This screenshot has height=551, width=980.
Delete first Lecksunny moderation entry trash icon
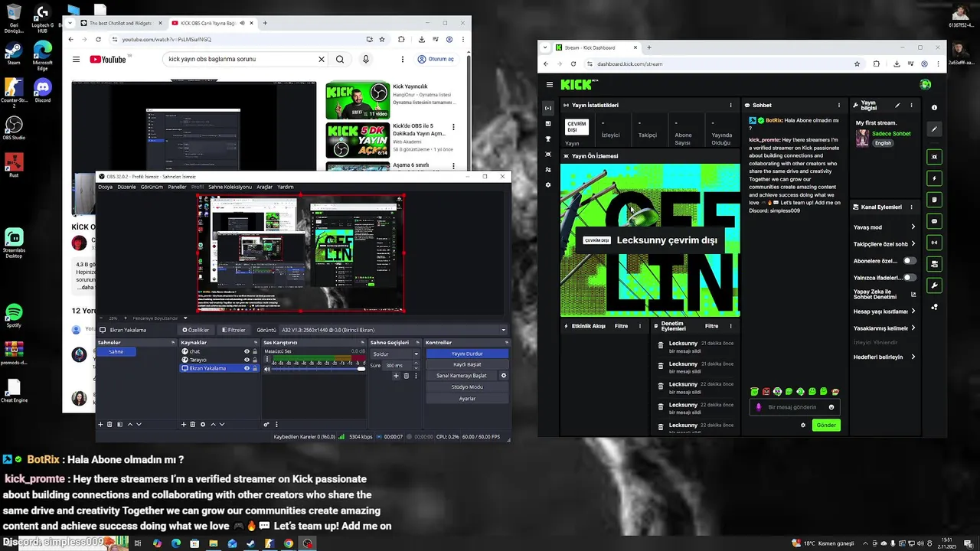pyautogui.click(x=661, y=346)
